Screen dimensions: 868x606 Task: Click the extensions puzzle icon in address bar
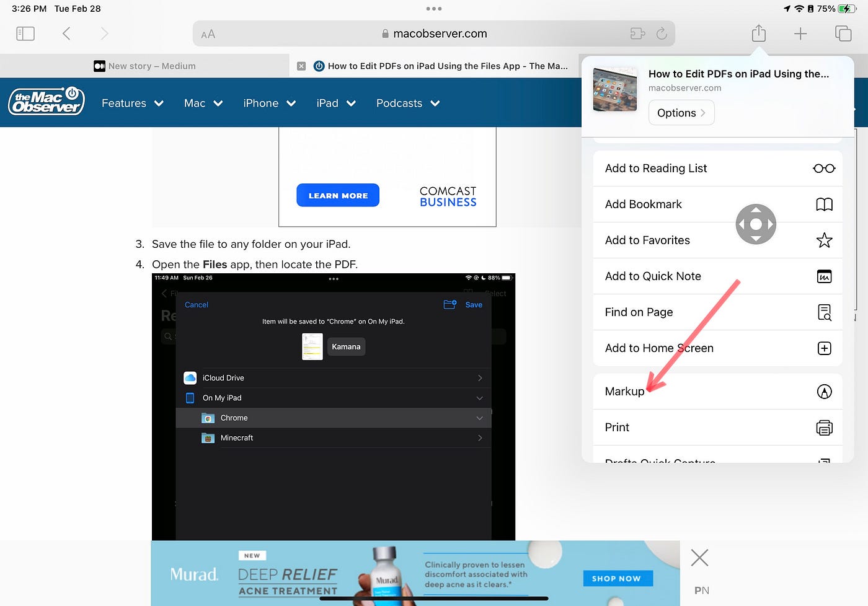coord(637,33)
